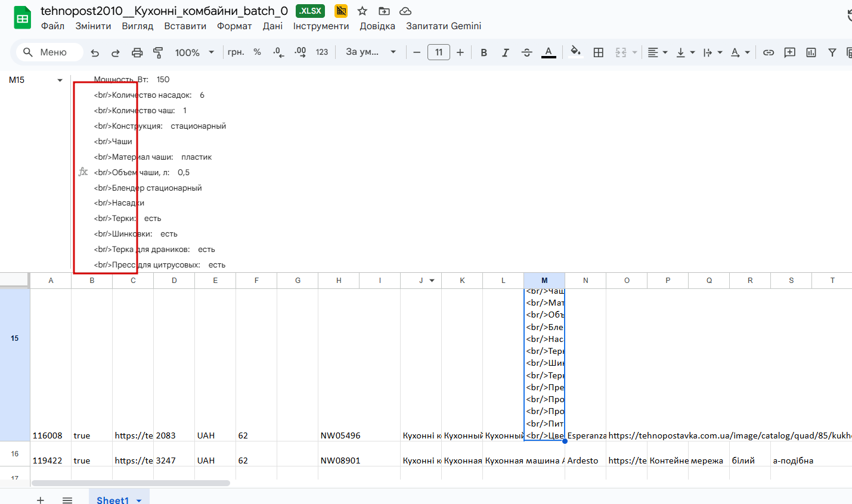This screenshot has height=504, width=852.
Task: Redo the last undone action
Action: point(116,52)
